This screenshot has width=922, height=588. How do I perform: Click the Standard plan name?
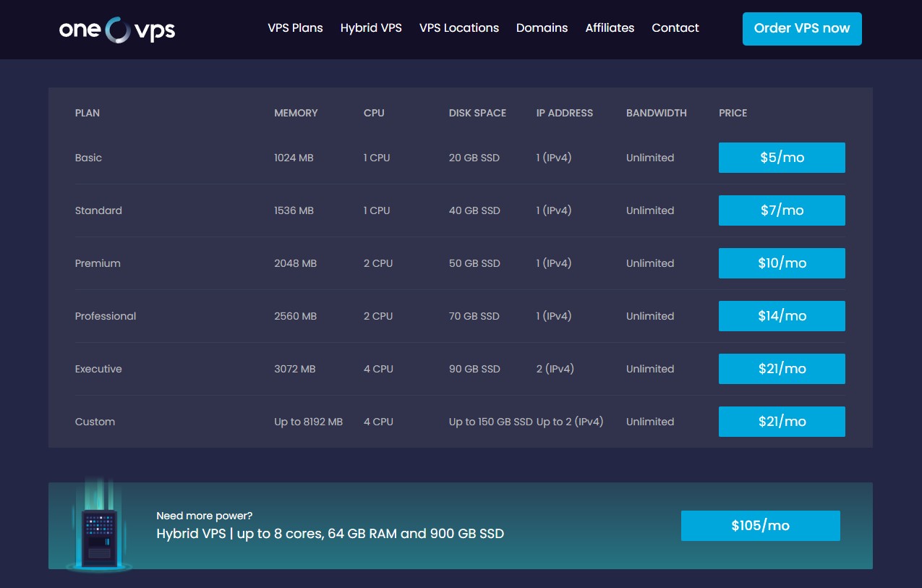(x=98, y=210)
